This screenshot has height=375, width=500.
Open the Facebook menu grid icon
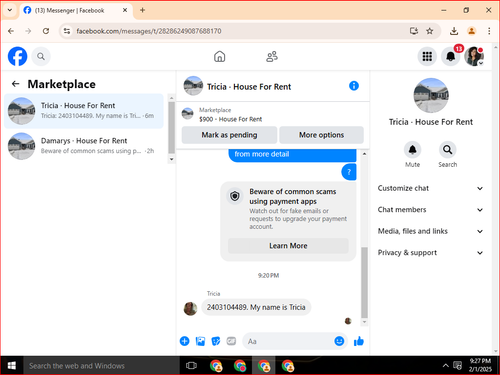pos(427,56)
